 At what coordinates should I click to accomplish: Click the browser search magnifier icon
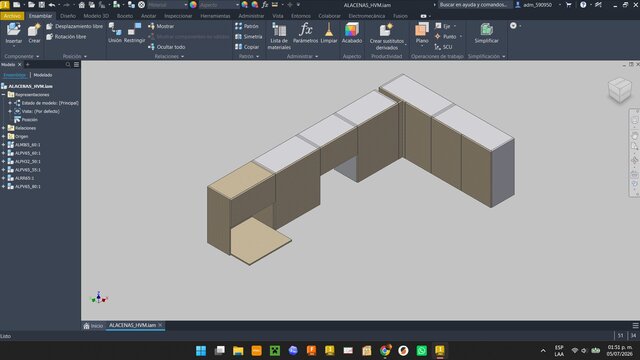click(x=68, y=64)
